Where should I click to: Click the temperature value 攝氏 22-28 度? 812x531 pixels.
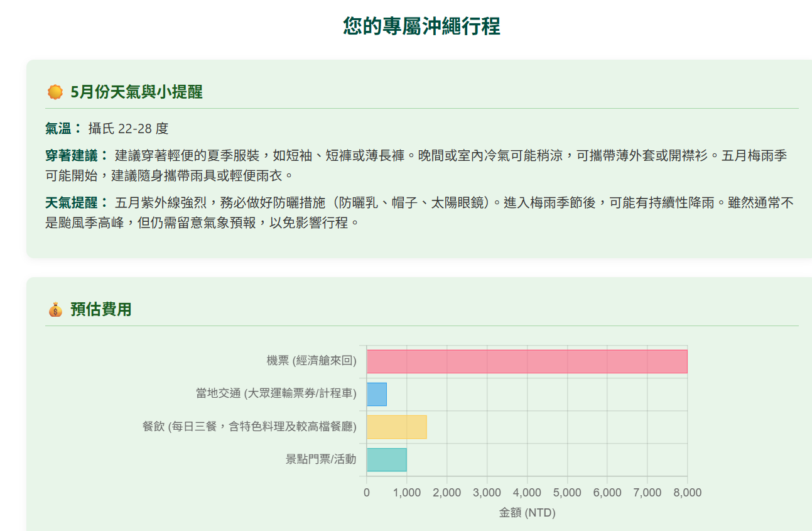pos(128,128)
